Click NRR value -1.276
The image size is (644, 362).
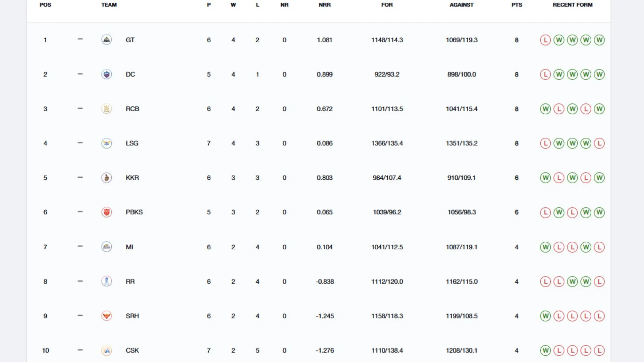pyautogui.click(x=325, y=350)
